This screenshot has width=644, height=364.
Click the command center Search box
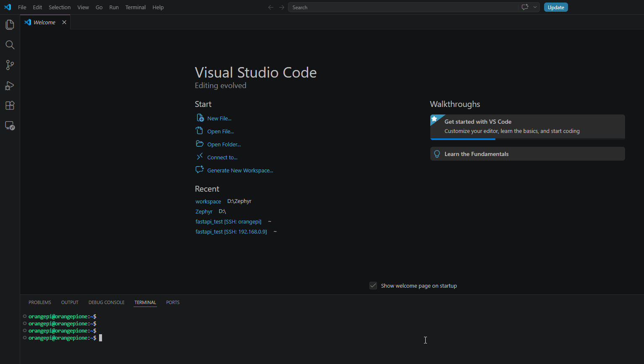403,7
